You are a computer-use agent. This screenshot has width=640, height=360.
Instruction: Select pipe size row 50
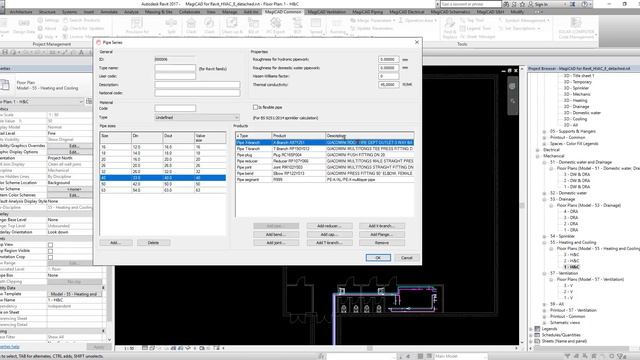(x=163, y=184)
